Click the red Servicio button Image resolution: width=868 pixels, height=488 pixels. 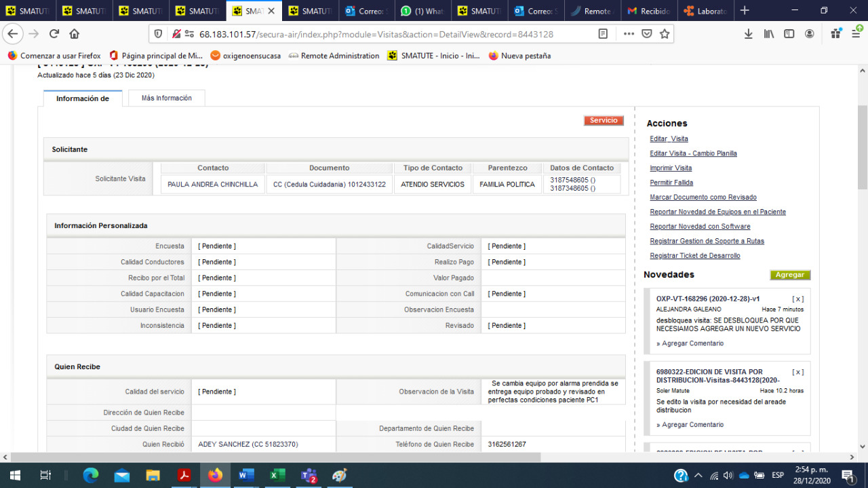point(604,120)
